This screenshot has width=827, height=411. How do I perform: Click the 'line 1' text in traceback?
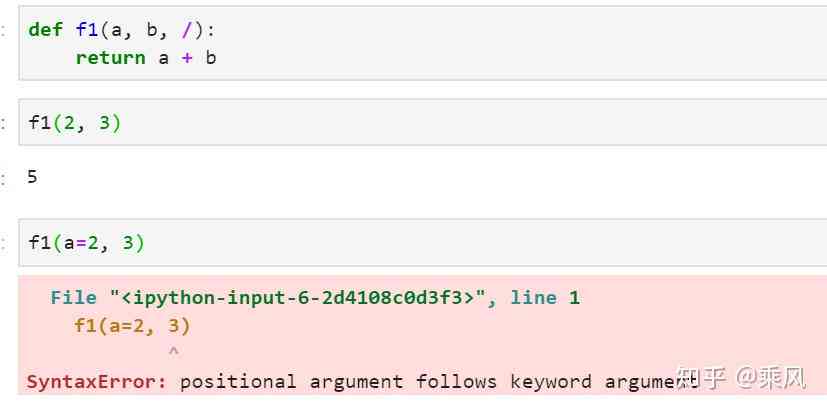[x=545, y=298]
